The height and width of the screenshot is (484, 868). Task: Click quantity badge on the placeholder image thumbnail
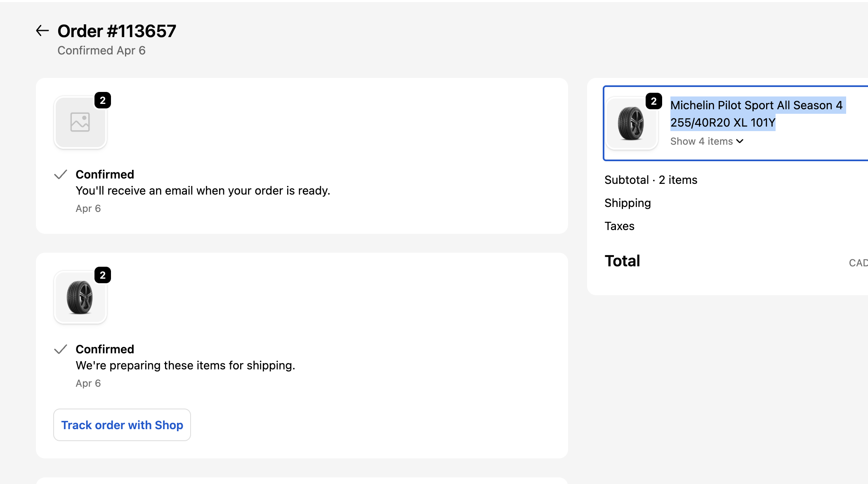coord(103,100)
